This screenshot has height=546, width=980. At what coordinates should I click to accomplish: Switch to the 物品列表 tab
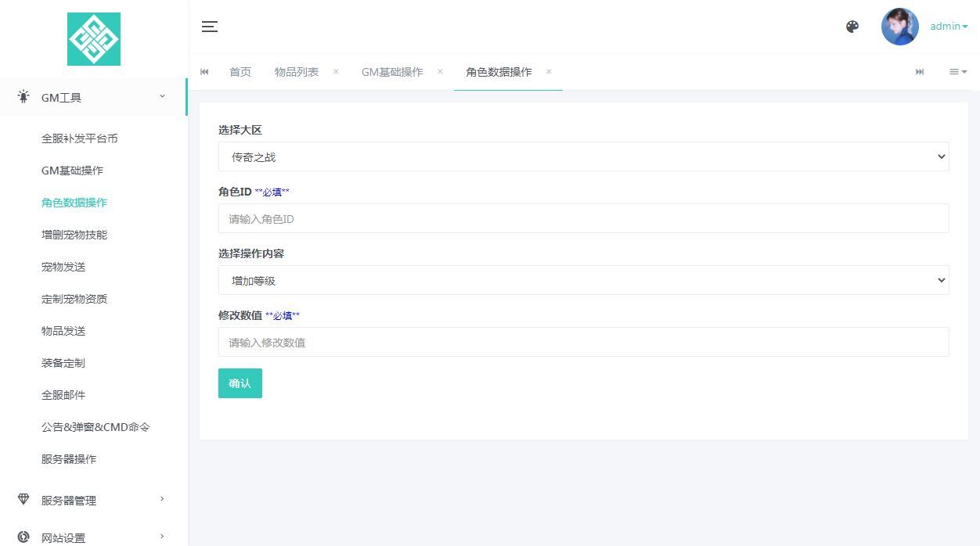pyautogui.click(x=297, y=72)
